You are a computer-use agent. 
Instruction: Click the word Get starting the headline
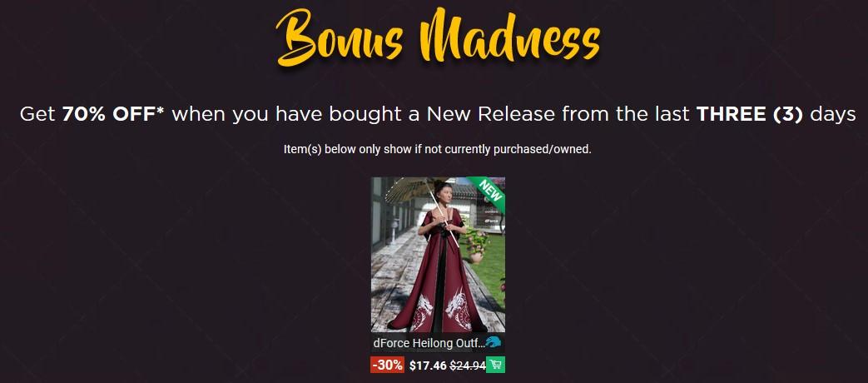[37, 115]
